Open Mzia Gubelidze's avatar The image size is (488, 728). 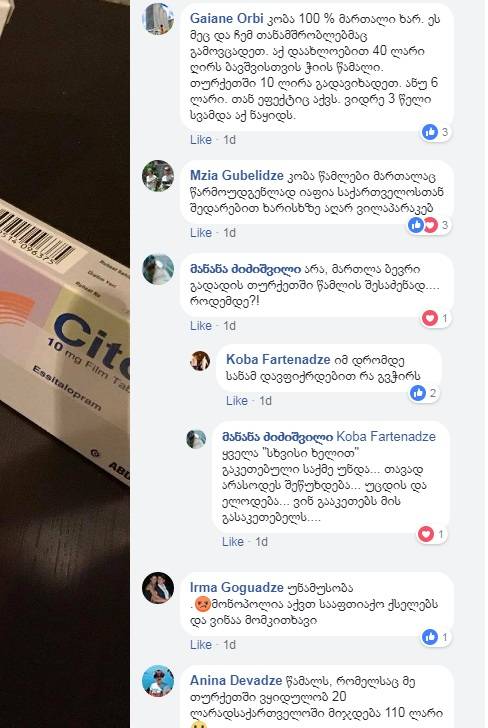158,176
